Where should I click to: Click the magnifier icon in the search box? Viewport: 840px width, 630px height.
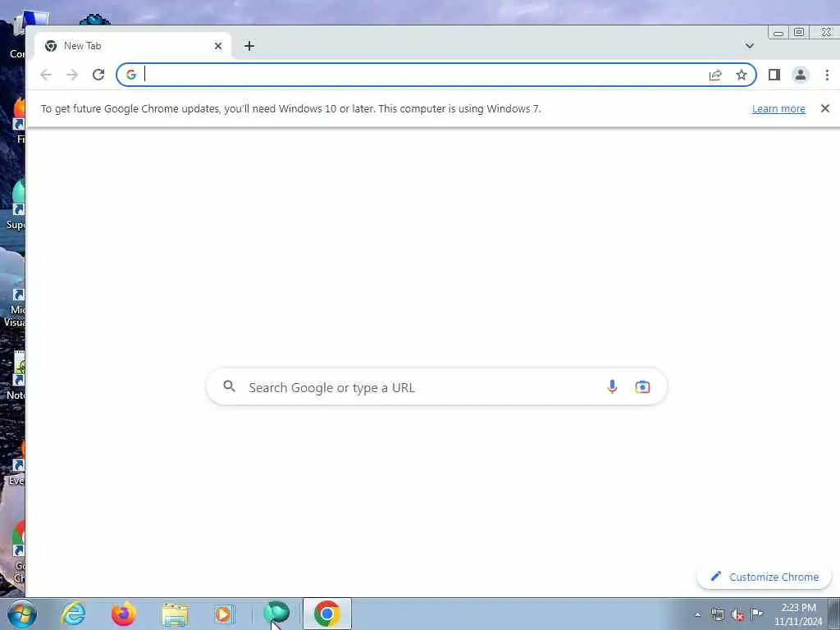click(230, 386)
